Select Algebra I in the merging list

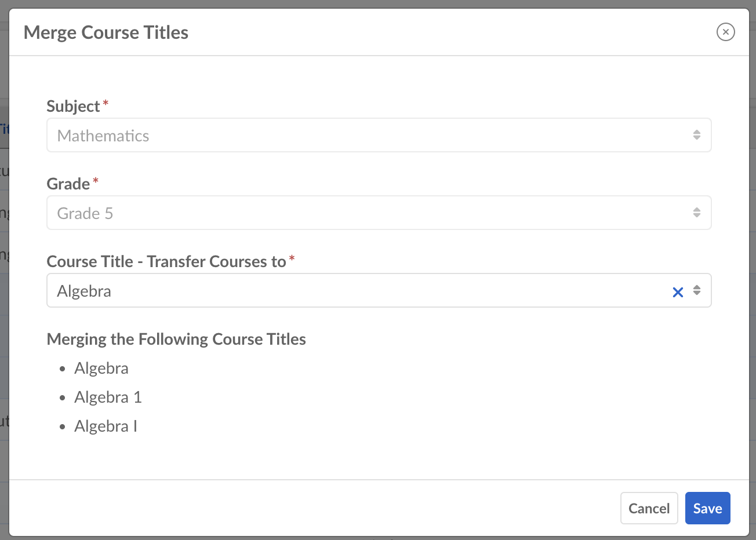[106, 426]
